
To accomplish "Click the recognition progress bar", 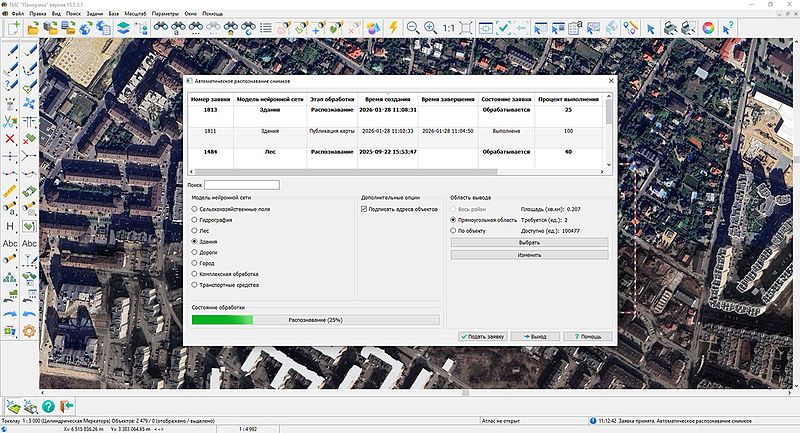I will point(315,320).
